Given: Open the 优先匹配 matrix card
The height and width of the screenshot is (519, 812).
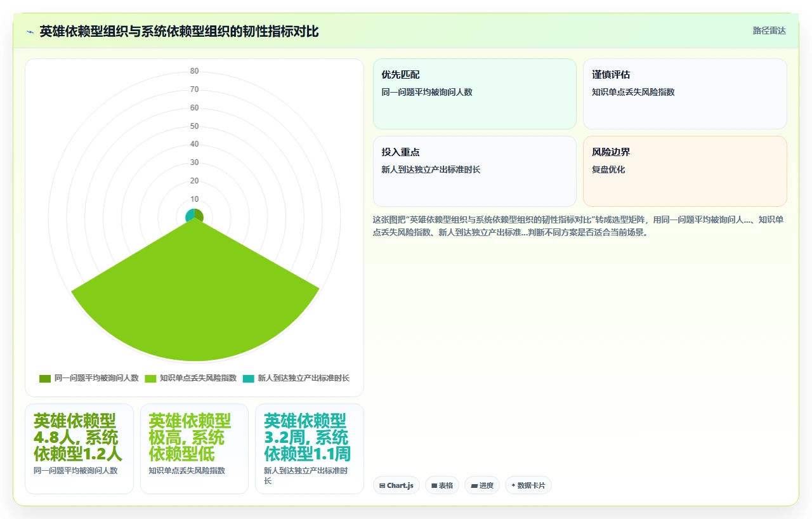Looking at the screenshot, I should (x=475, y=94).
